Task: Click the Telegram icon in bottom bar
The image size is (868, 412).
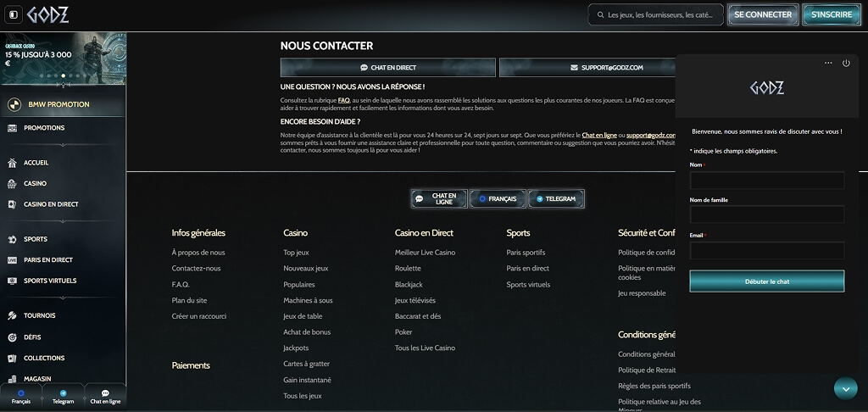Action: click(x=63, y=393)
